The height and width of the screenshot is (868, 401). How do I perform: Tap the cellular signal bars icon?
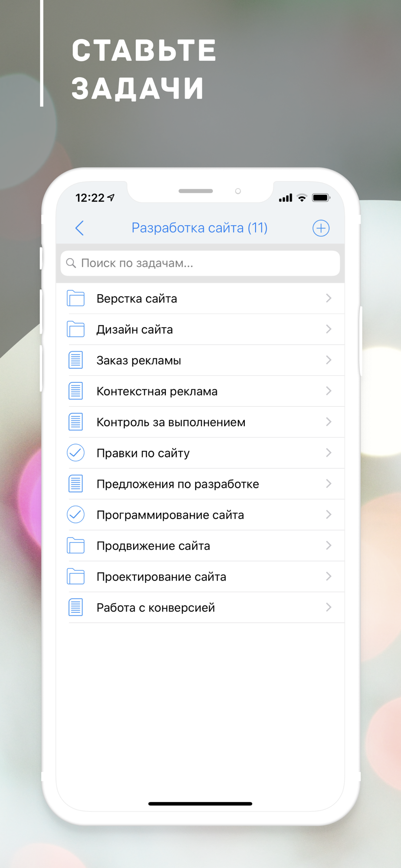(285, 198)
